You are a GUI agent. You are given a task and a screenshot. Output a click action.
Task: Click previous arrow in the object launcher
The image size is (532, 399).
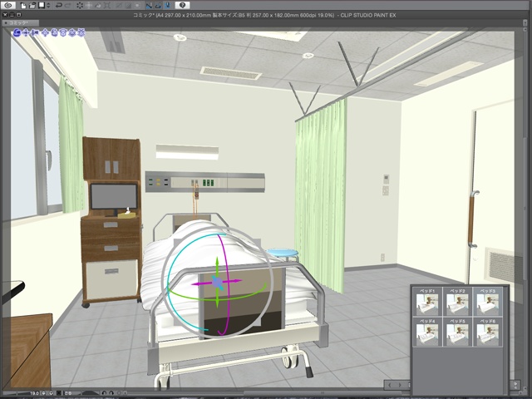click(390, 385)
